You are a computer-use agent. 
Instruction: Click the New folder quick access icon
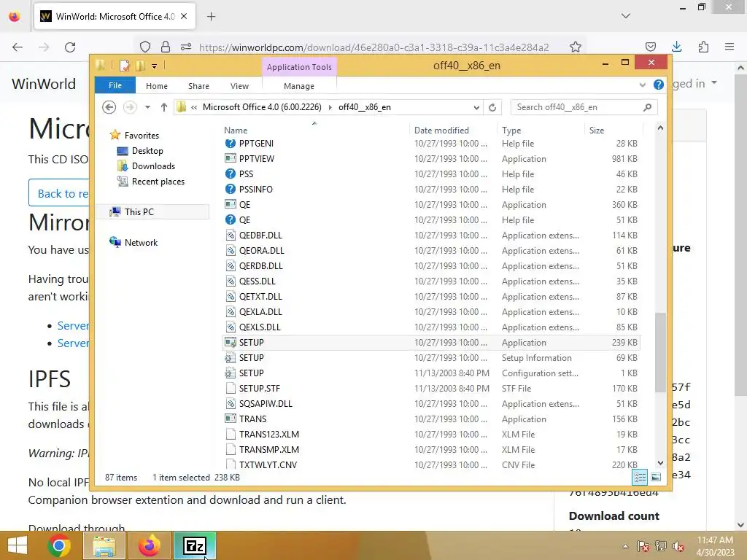coord(140,65)
